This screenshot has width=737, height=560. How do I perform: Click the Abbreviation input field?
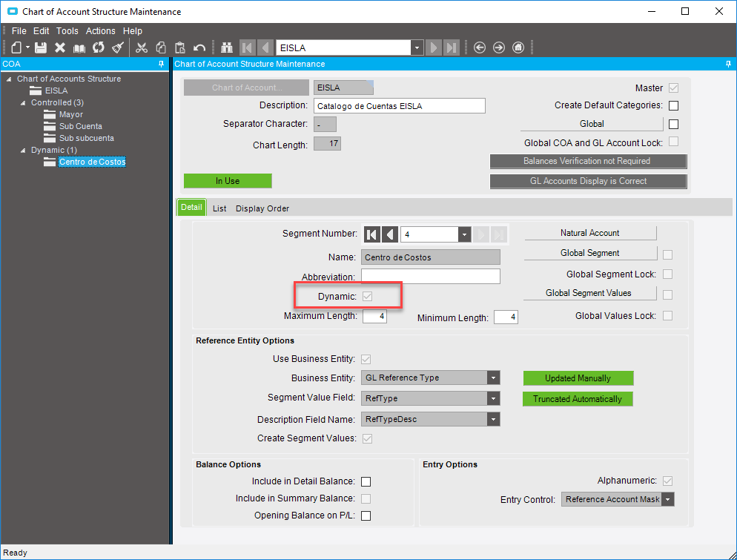pyautogui.click(x=431, y=277)
